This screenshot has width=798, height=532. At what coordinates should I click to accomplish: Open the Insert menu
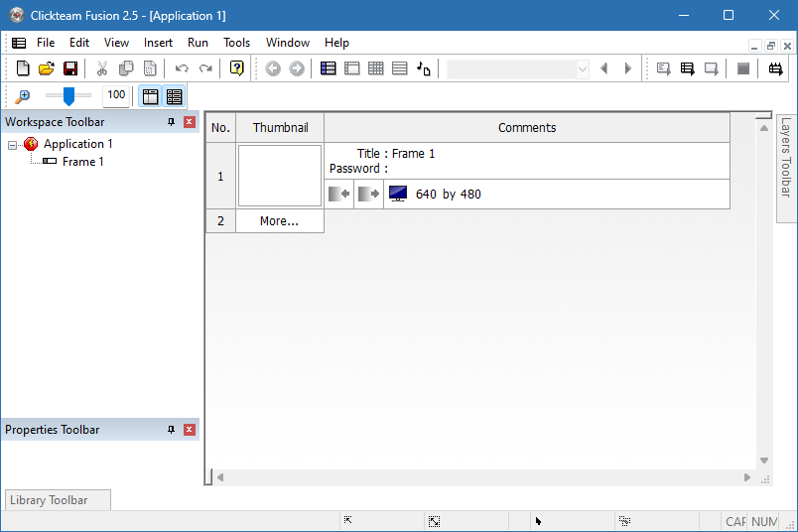click(x=158, y=43)
